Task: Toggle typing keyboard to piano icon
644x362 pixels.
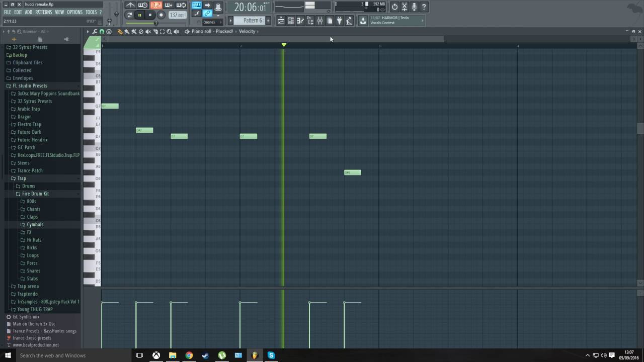Action: [x=197, y=5]
